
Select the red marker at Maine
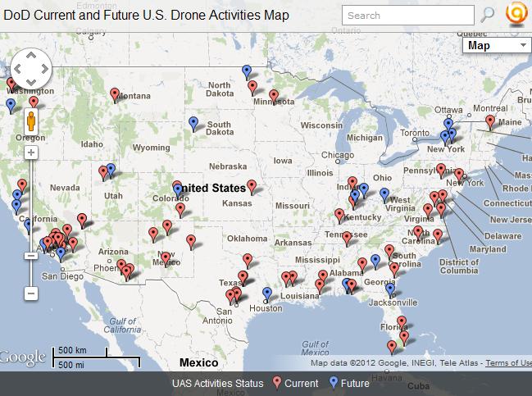coord(490,122)
